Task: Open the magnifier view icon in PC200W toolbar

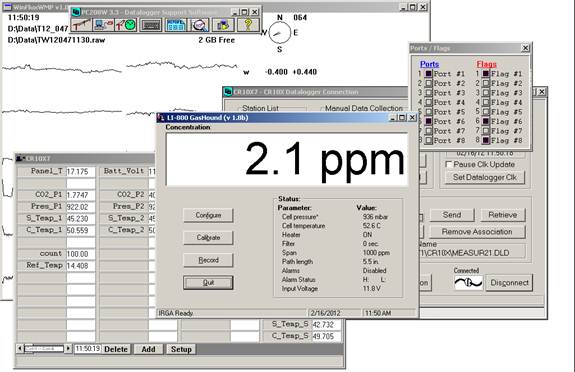Action: tap(200, 25)
